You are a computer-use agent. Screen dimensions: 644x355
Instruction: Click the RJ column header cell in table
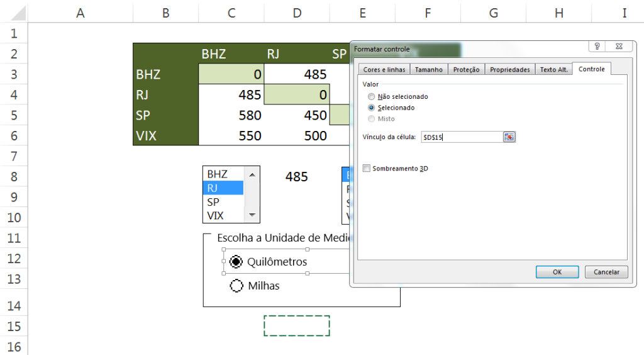click(297, 54)
